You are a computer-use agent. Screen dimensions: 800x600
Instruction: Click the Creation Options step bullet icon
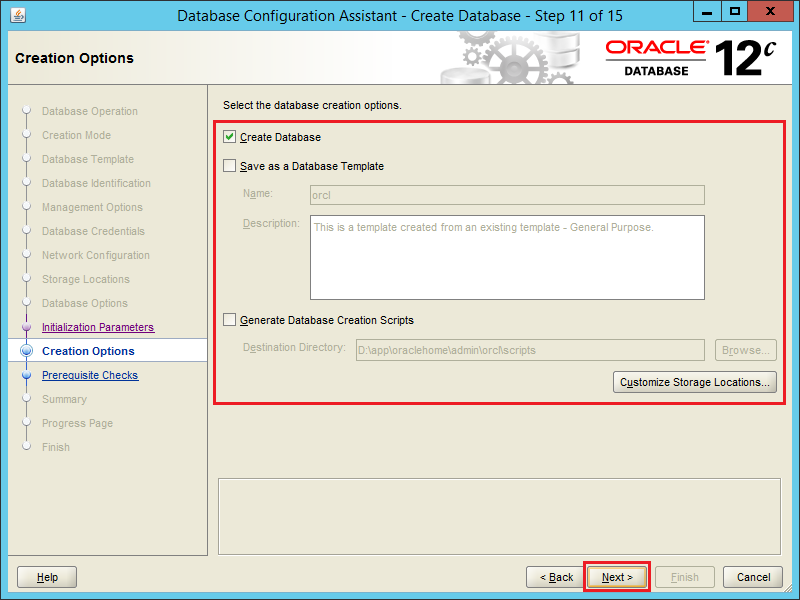pyautogui.click(x=27, y=351)
